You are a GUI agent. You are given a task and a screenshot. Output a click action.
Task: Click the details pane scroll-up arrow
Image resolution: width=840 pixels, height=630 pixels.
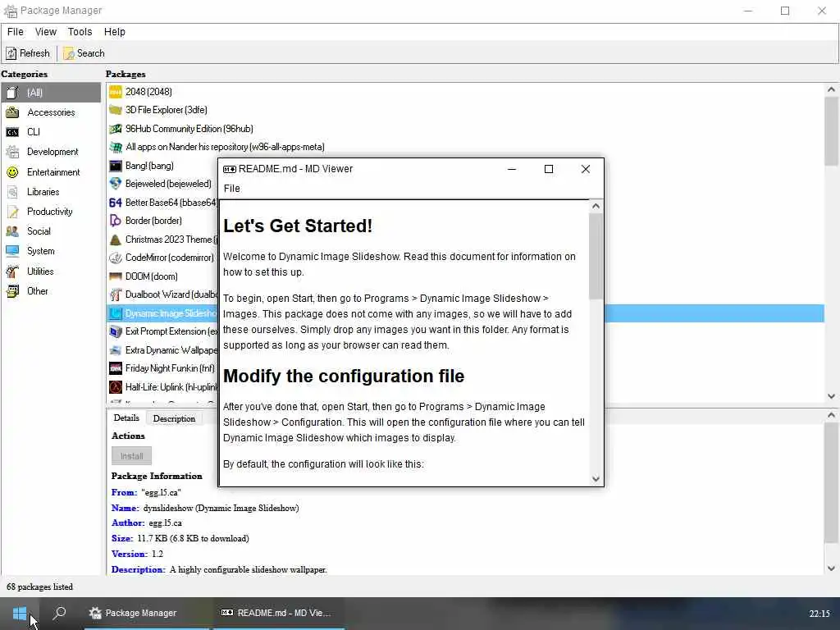(x=832, y=415)
